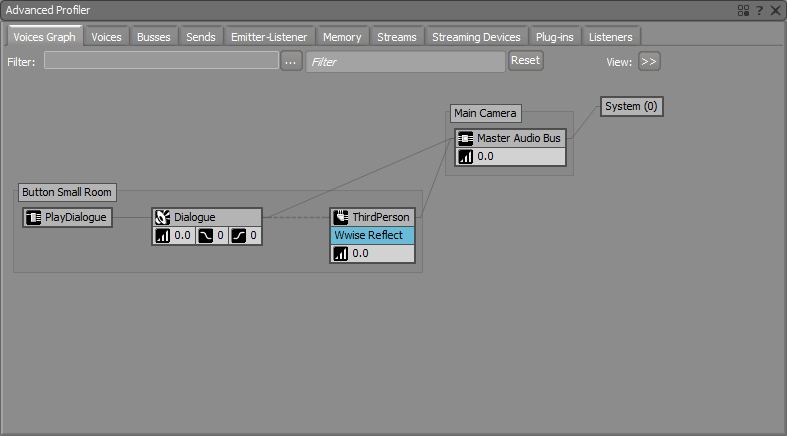Click the italic Filter search box
787x436 pixels.
406,62
